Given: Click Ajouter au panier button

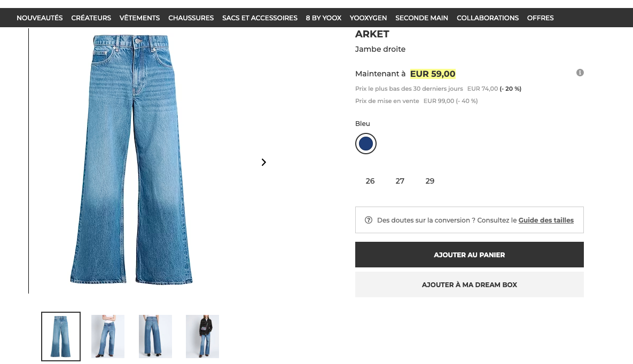Looking at the screenshot, I should [x=470, y=255].
